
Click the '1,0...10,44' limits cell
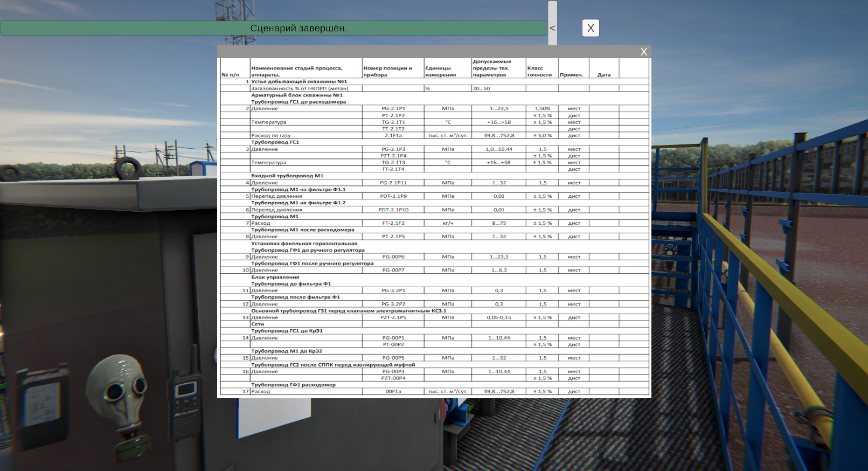pyautogui.click(x=499, y=149)
